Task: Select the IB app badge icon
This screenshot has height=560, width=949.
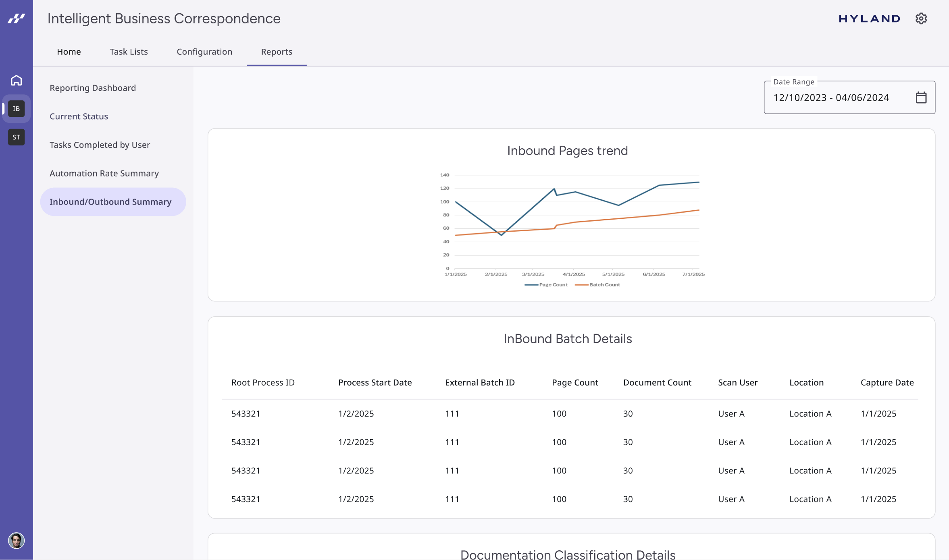Action: click(16, 109)
